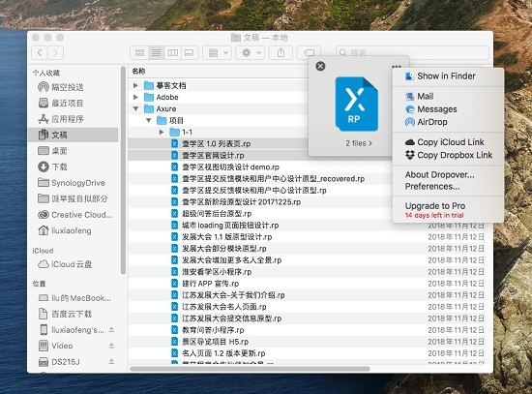This screenshot has width=532, height=394.
Task: Select file 淮安看学区小程序.rp
Action: [217, 272]
